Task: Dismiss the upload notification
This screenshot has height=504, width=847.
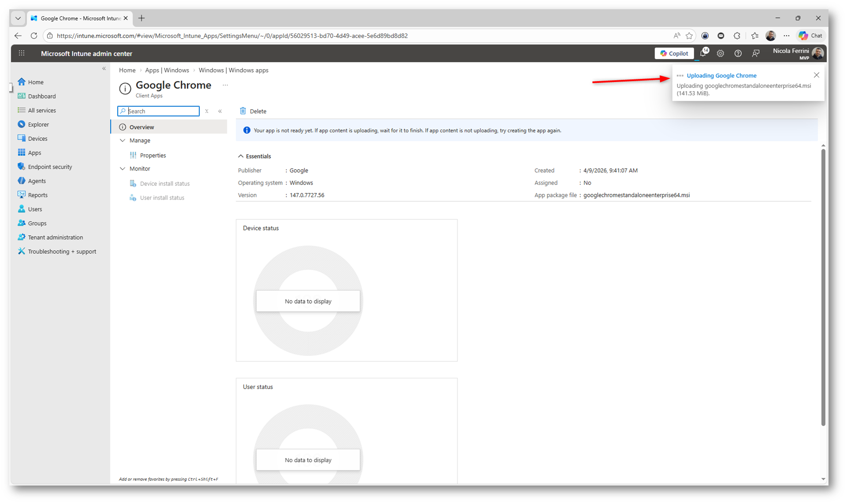Action: tap(816, 75)
